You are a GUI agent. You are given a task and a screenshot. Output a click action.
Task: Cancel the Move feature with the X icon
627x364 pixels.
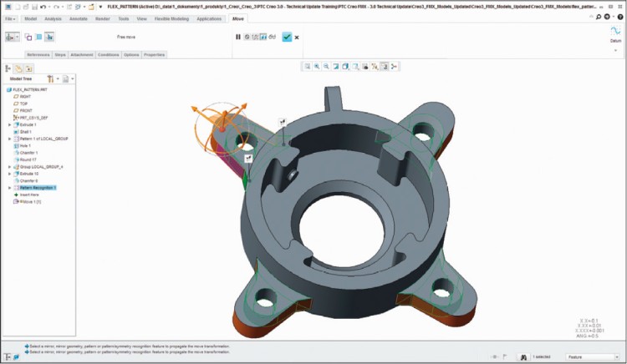coord(297,37)
